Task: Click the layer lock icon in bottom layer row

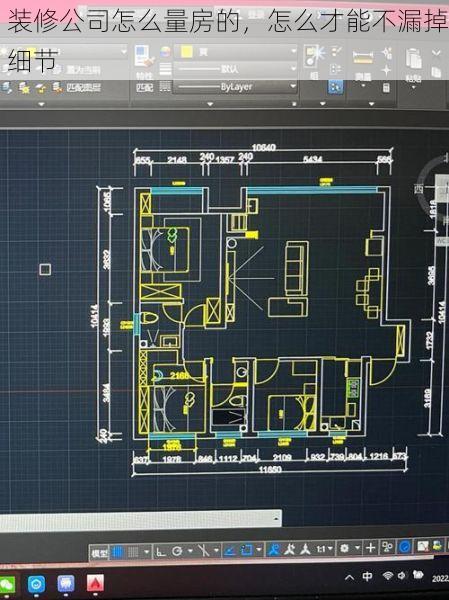Action: (x=41, y=89)
